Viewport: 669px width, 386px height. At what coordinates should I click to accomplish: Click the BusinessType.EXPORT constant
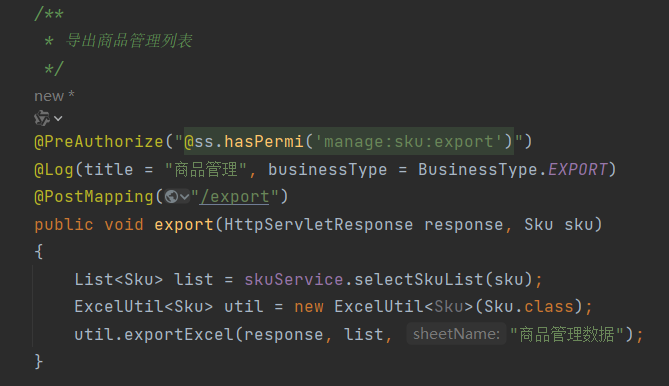click(512, 169)
